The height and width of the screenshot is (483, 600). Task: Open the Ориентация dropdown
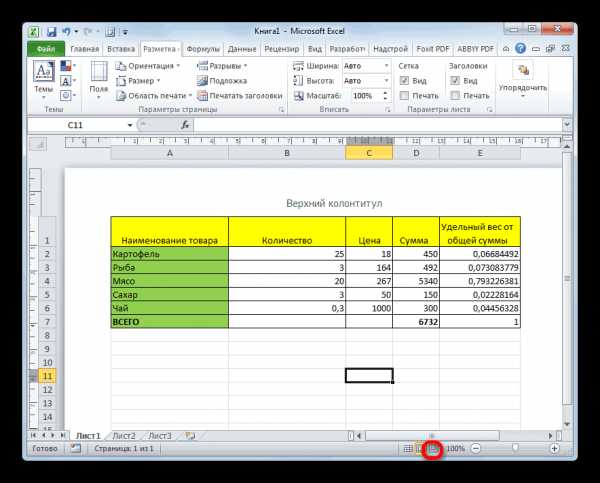pos(148,66)
